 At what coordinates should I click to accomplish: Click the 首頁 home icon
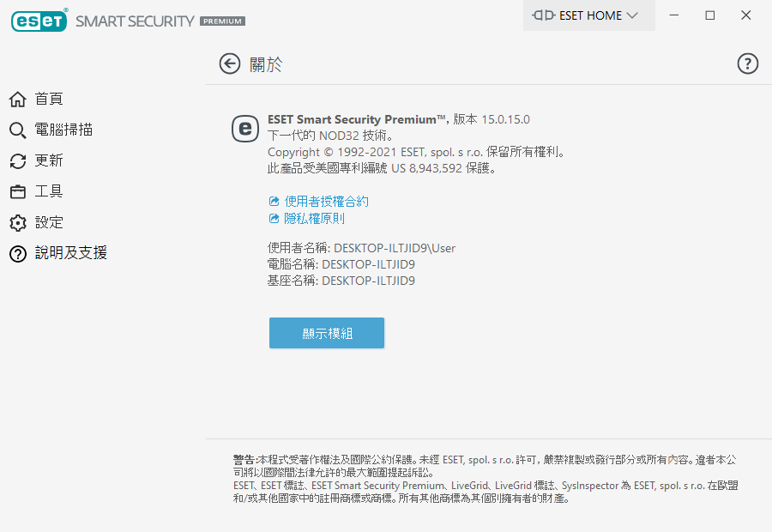point(18,100)
